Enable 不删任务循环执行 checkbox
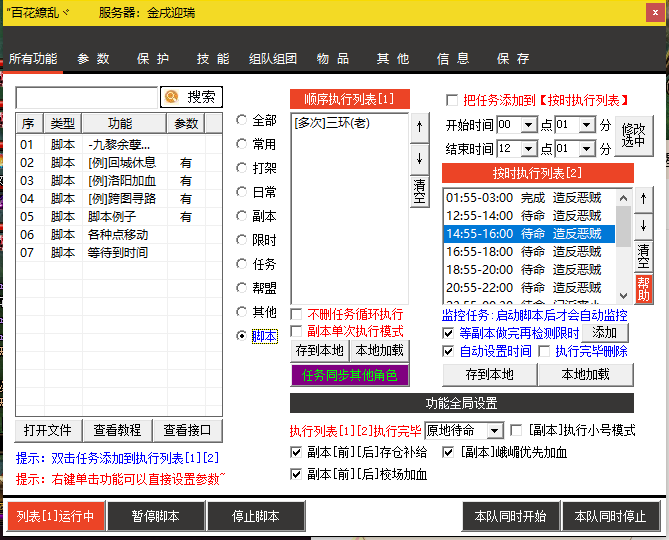669x540 pixels. pyautogui.click(x=296, y=315)
